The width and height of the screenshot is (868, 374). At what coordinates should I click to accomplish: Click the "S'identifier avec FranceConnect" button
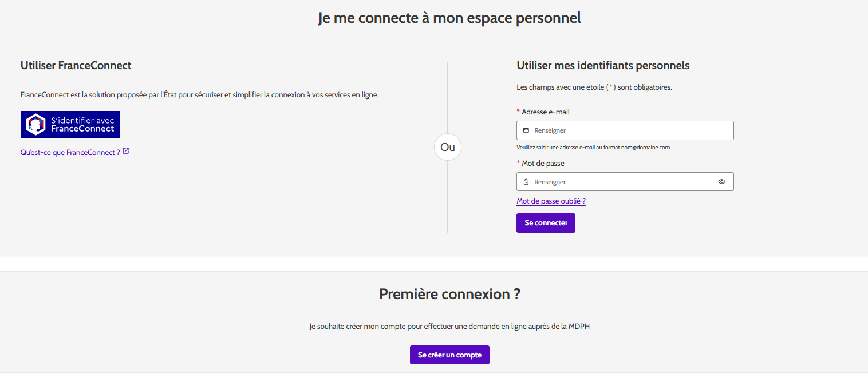[70, 124]
